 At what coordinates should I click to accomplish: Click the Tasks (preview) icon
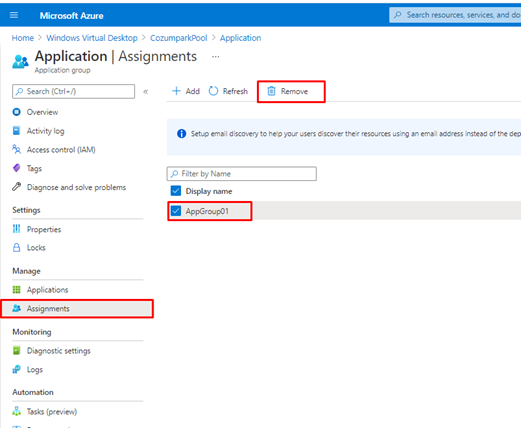pyautogui.click(x=16, y=411)
